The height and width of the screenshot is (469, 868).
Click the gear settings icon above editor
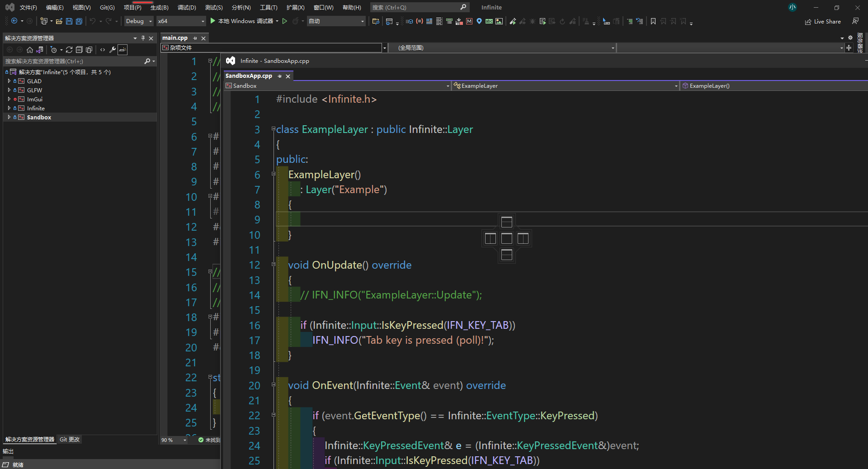tap(850, 38)
